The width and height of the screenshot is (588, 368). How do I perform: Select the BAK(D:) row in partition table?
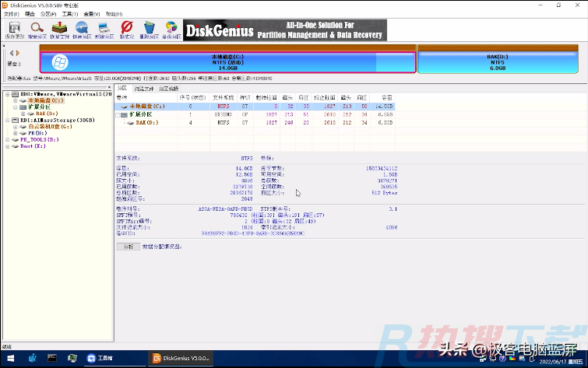pyautogui.click(x=255, y=123)
